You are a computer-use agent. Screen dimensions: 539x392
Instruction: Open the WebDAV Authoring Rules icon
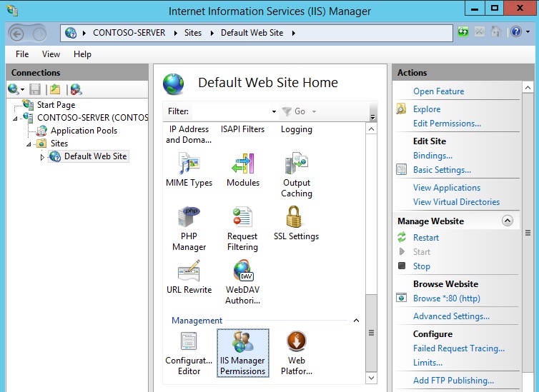tap(243, 271)
